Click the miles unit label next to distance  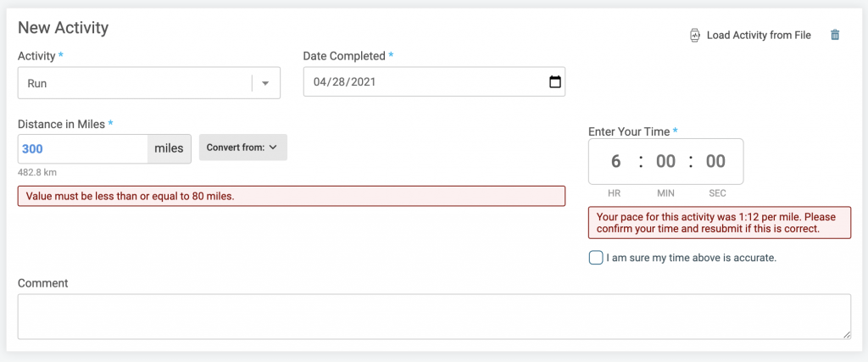(170, 149)
